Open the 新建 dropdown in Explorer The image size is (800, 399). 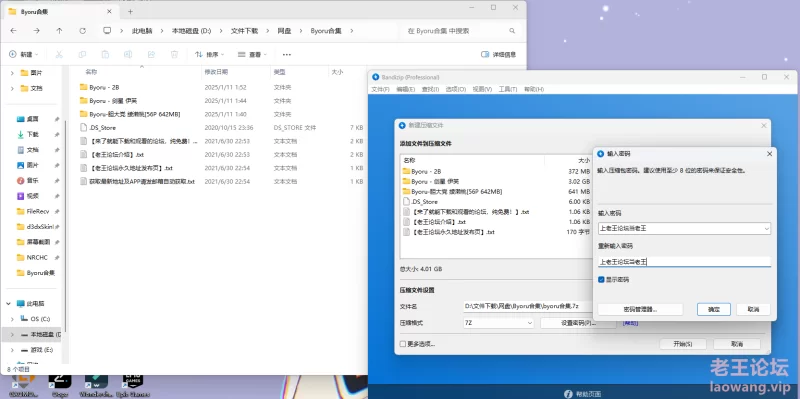coord(24,55)
